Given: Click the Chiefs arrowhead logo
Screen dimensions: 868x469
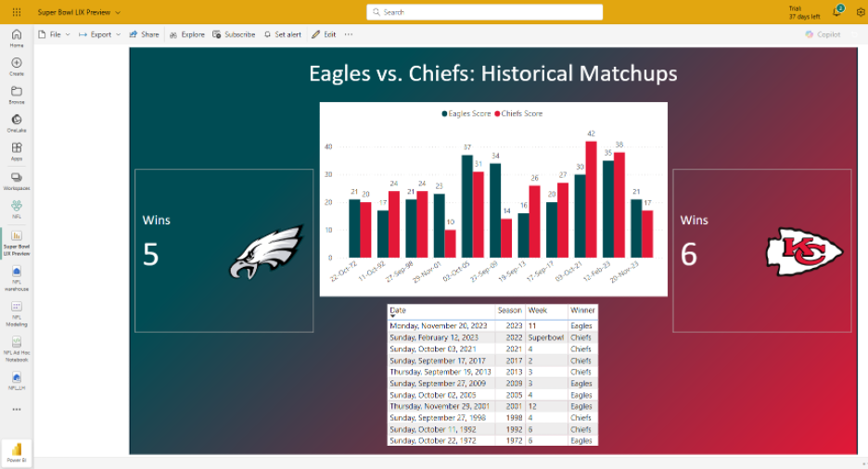Looking at the screenshot, I should click(804, 251).
